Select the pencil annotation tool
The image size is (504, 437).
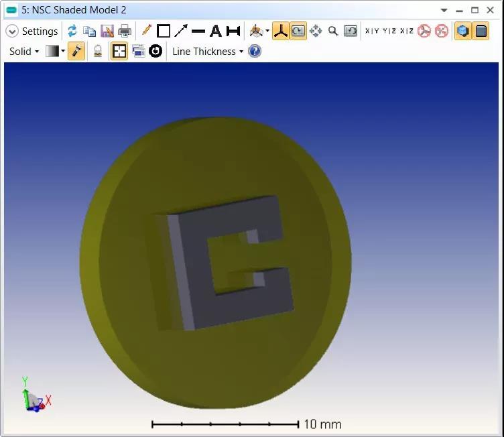tap(146, 31)
